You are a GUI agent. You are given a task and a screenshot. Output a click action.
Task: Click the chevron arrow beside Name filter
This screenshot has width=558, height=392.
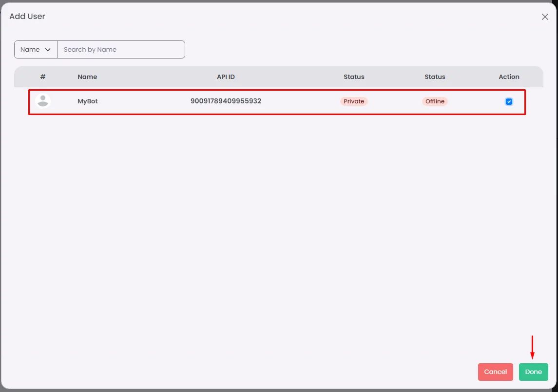[48, 50]
